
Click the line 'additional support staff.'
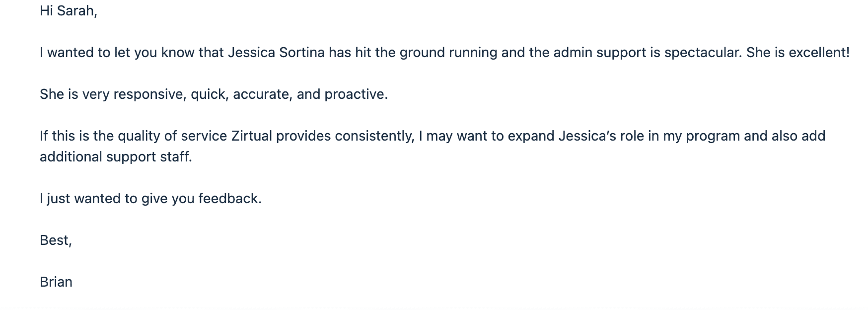(116, 157)
